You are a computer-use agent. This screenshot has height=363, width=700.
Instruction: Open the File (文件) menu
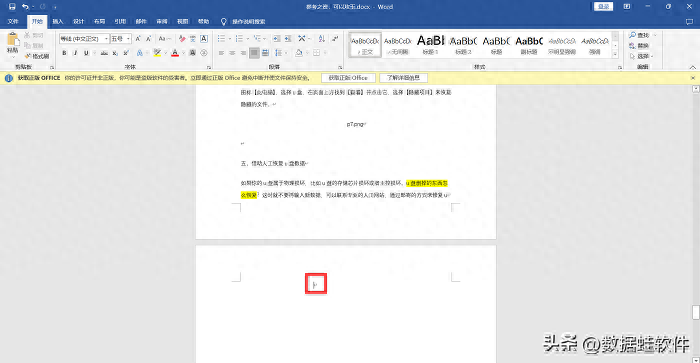[13, 21]
